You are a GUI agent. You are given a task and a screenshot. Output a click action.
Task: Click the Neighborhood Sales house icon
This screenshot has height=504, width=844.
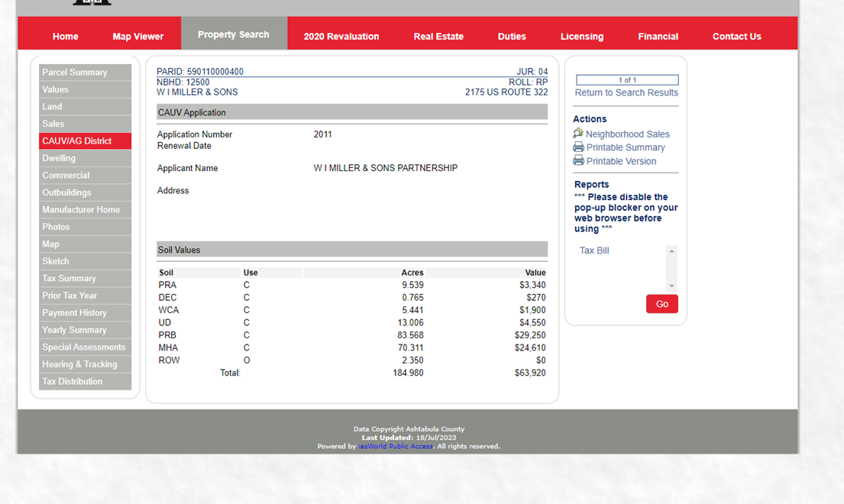coord(578,134)
